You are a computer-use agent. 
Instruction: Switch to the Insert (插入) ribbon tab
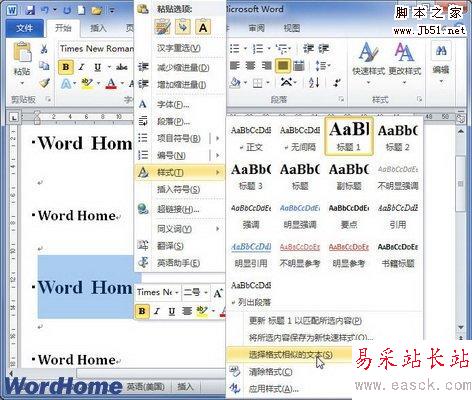tap(98, 28)
